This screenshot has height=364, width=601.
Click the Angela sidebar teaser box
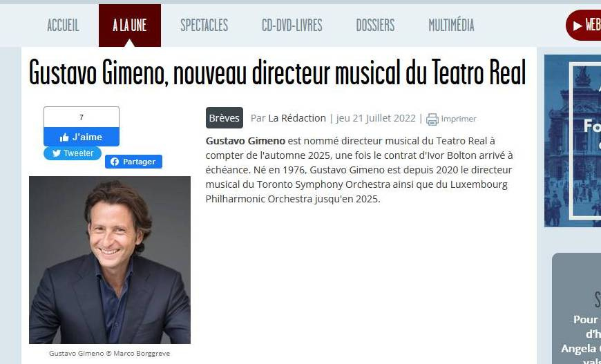pyautogui.click(x=576, y=309)
